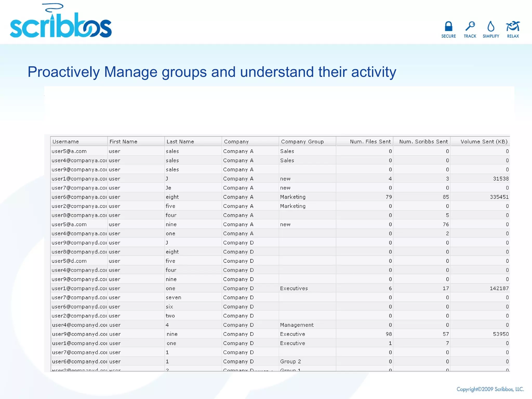Click the Secure padlock icon
Image resolution: width=532 pixels, height=399 pixels.
pyautogui.click(x=448, y=26)
